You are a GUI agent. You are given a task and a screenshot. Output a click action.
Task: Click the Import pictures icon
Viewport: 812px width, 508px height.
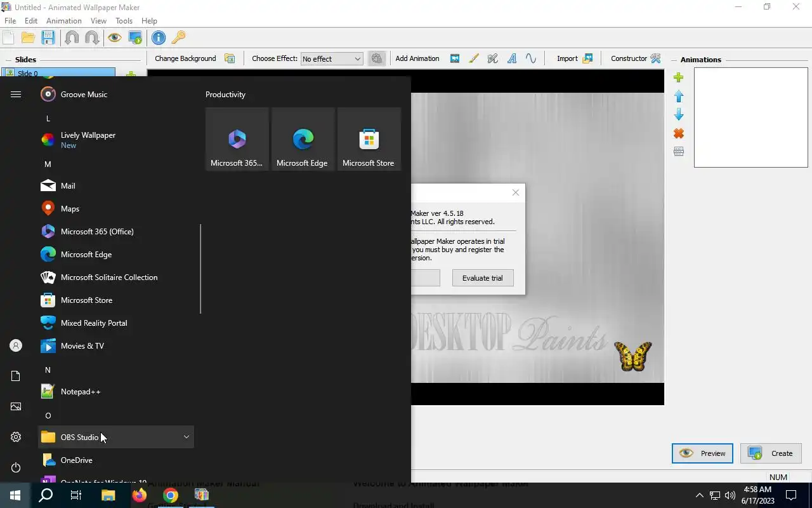click(x=587, y=58)
